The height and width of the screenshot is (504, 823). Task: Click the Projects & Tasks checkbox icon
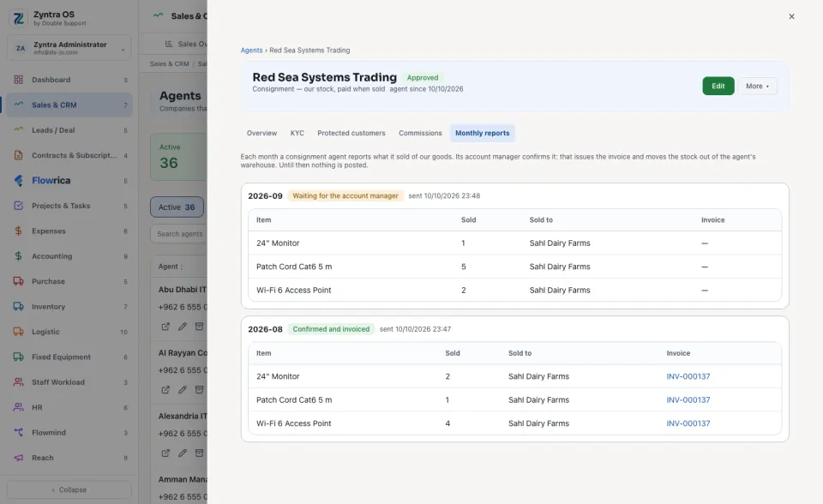[18, 205]
